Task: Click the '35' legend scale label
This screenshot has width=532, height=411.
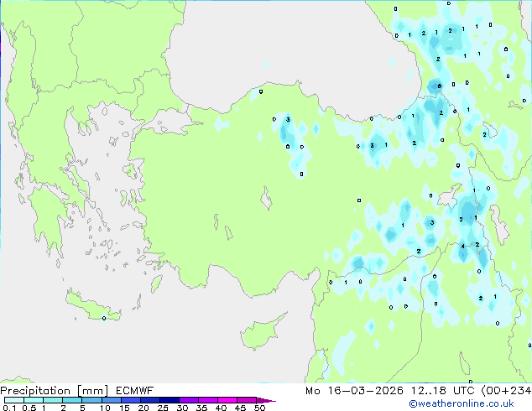Action: pos(201,408)
